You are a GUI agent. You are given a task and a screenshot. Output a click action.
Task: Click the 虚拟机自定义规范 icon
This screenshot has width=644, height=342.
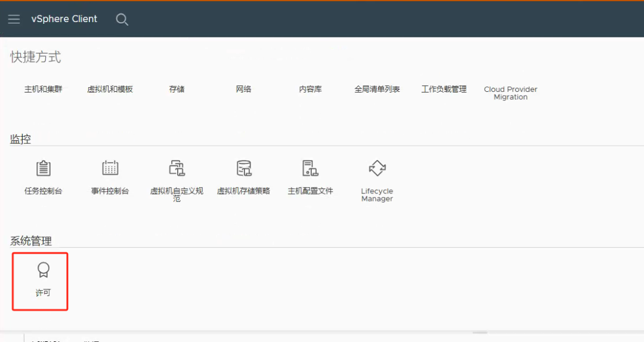(177, 168)
